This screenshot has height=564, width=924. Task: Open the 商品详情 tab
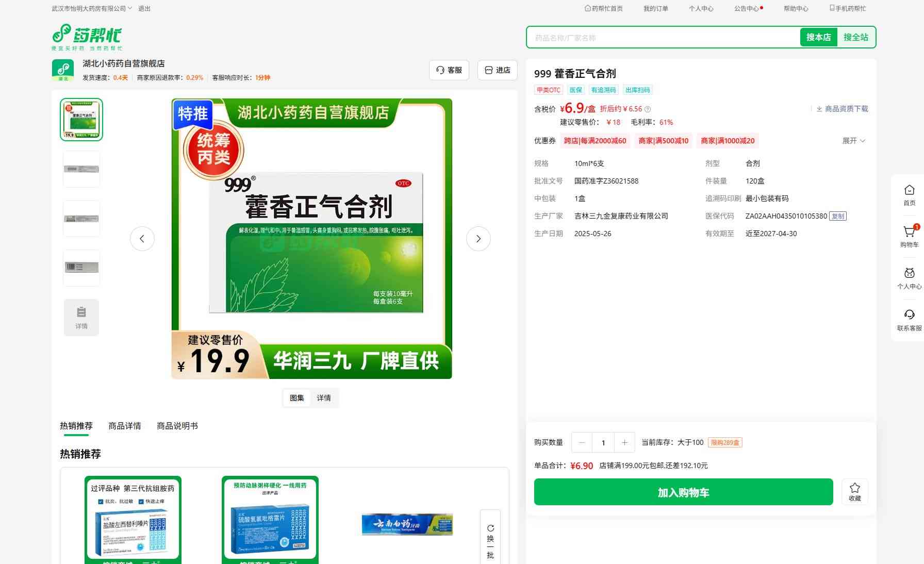coord(125,426)
